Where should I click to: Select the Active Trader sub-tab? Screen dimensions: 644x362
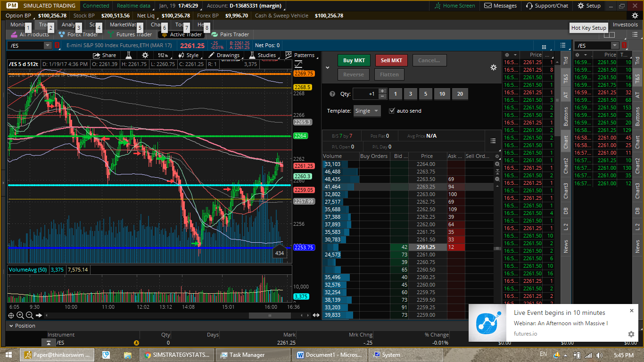click(x=182, y=34)
